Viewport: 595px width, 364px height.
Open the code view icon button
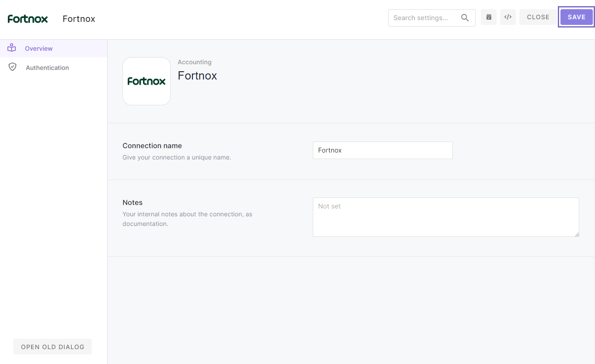[x=508, y=17]
